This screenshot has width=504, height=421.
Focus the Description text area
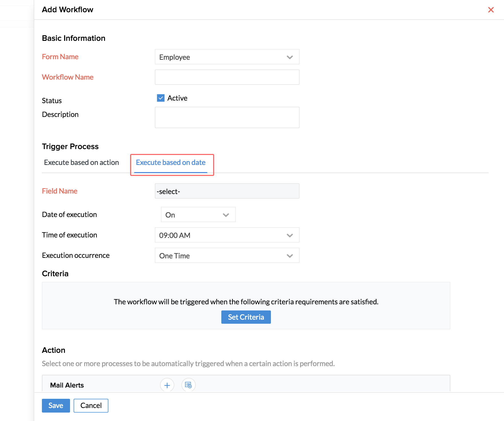pyautogui.click(x=227, y=117)
